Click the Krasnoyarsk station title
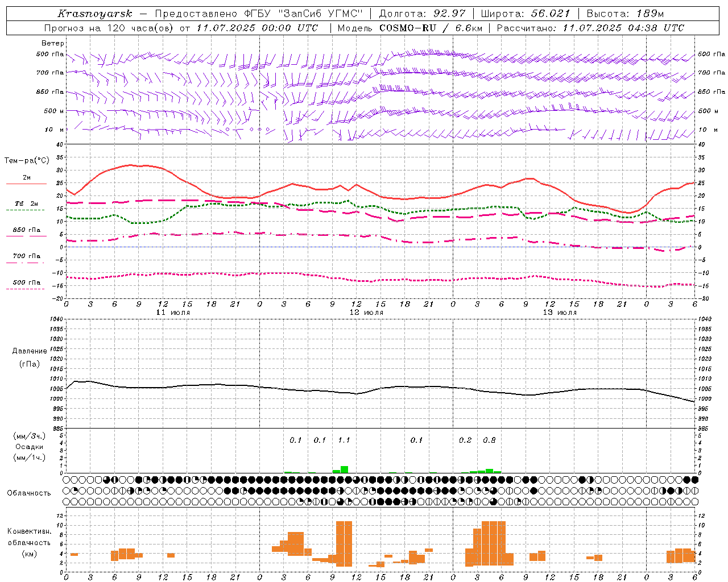 coord(94,14)
